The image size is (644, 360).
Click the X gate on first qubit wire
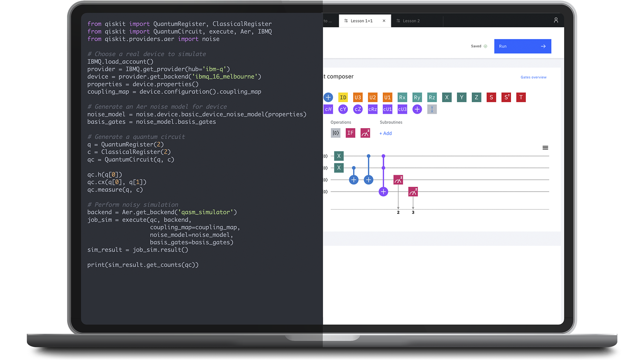click(339, 156)
